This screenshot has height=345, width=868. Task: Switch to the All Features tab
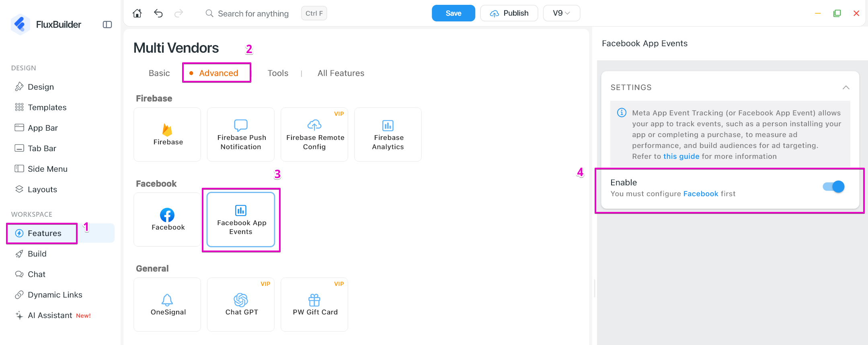click(x=341, y=73)
